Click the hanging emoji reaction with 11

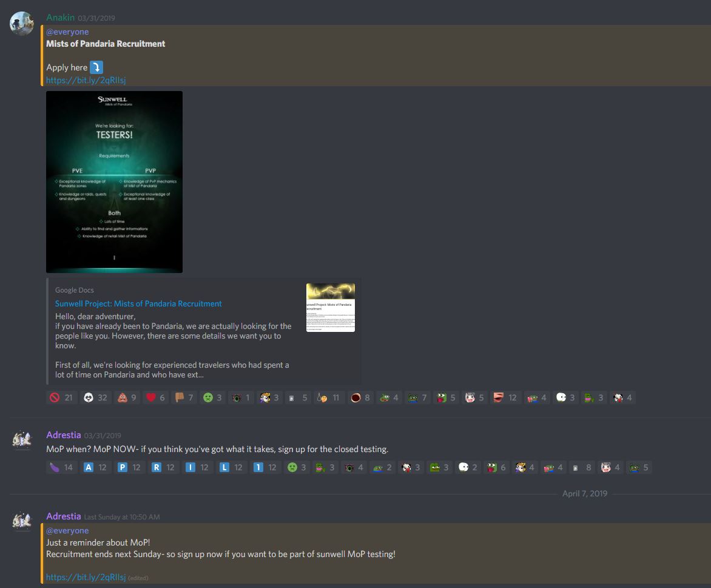329,397
